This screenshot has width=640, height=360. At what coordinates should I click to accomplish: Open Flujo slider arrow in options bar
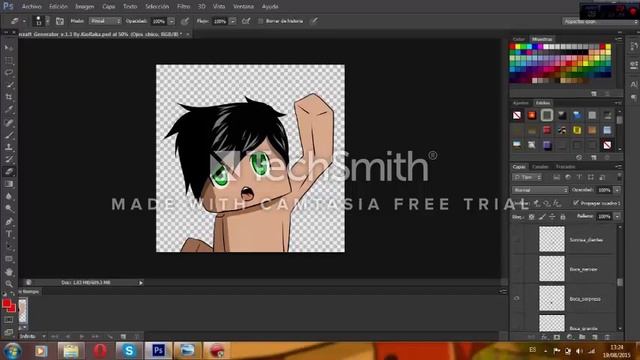click(233, 21)
